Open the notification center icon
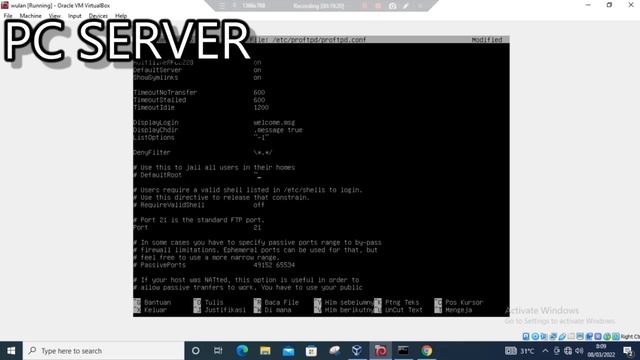Screen dimensions: 640x360 628,351
